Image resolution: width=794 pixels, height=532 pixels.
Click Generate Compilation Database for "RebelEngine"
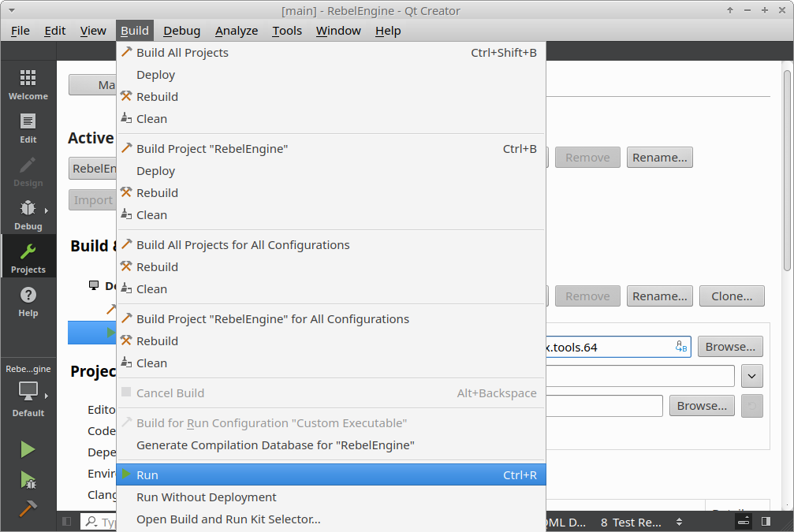point(331,445)
